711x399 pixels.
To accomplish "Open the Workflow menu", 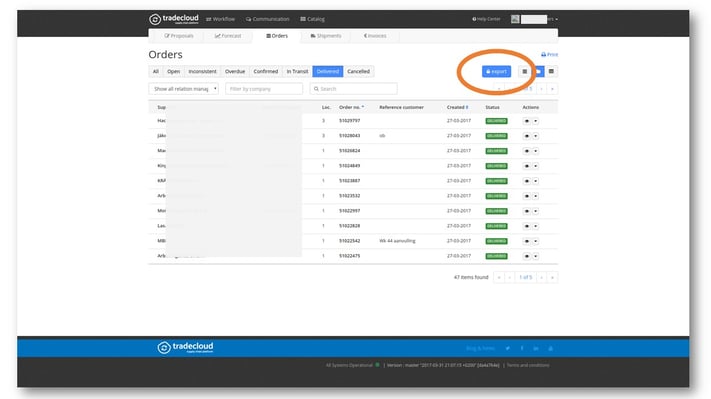I will click(220, 19).
